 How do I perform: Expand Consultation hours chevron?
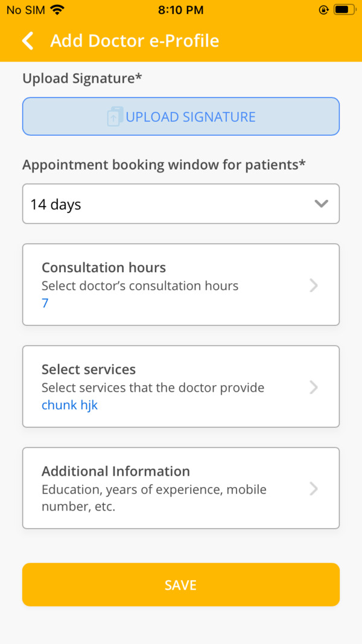point(314,285)
